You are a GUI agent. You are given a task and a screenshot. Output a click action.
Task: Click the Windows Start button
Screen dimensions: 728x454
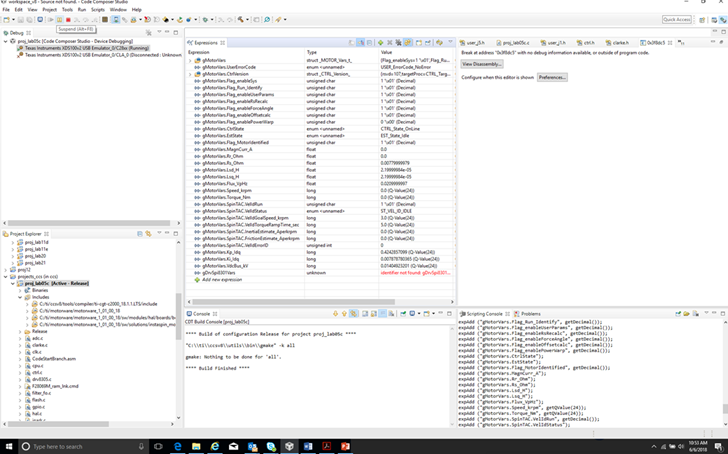click(8, 446)
